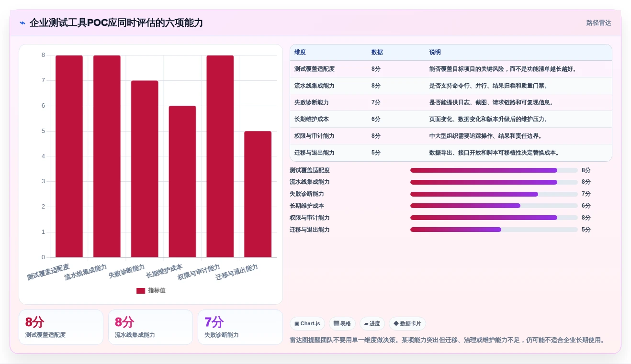
Task: Click the 5分 value in the table
Action: pos(376,153)
